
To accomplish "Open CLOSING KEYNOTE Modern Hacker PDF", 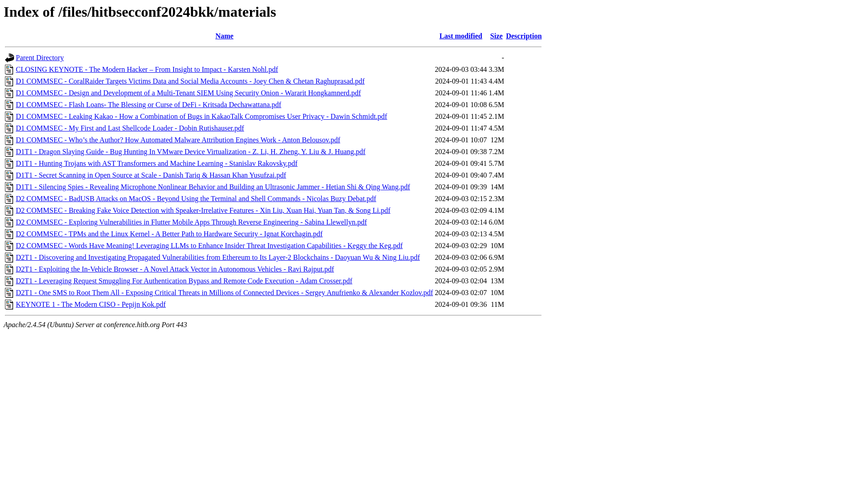I will [x=146, y=69].
